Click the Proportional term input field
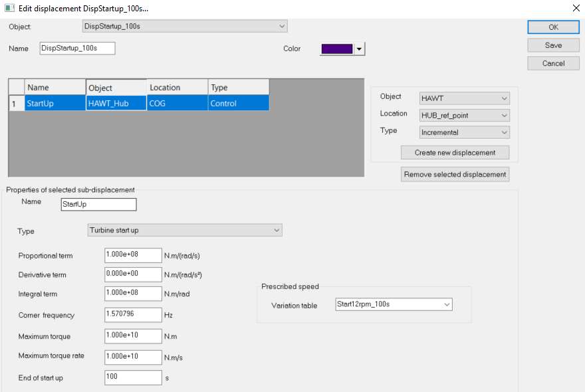 click(x=133, y=256)
